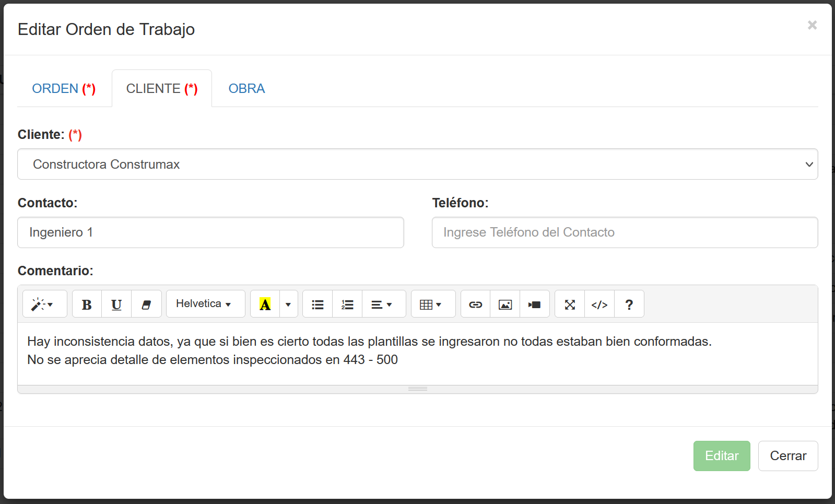Viewport: 835px width, 504px height.
Task: Open the Cliente dropdown showing Constructora Construmax
Action: coord(417,164)
